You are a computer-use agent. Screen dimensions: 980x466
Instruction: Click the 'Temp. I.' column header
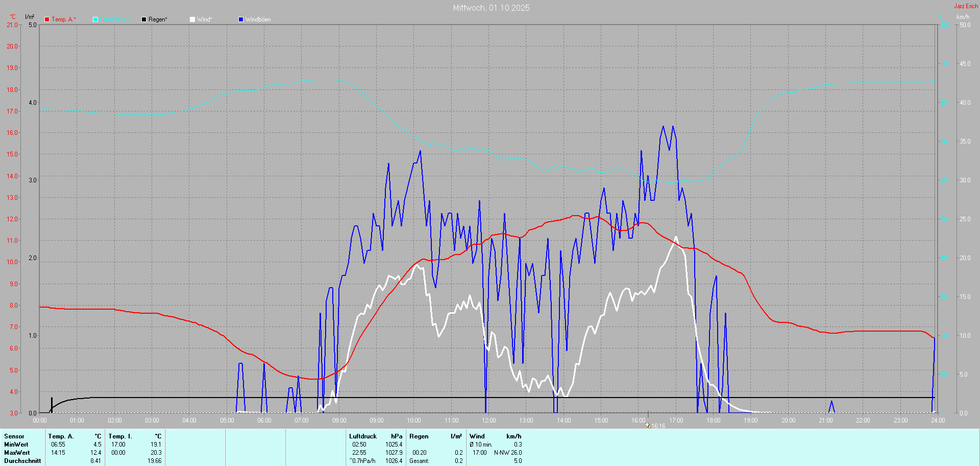click(x=120, y=436)
